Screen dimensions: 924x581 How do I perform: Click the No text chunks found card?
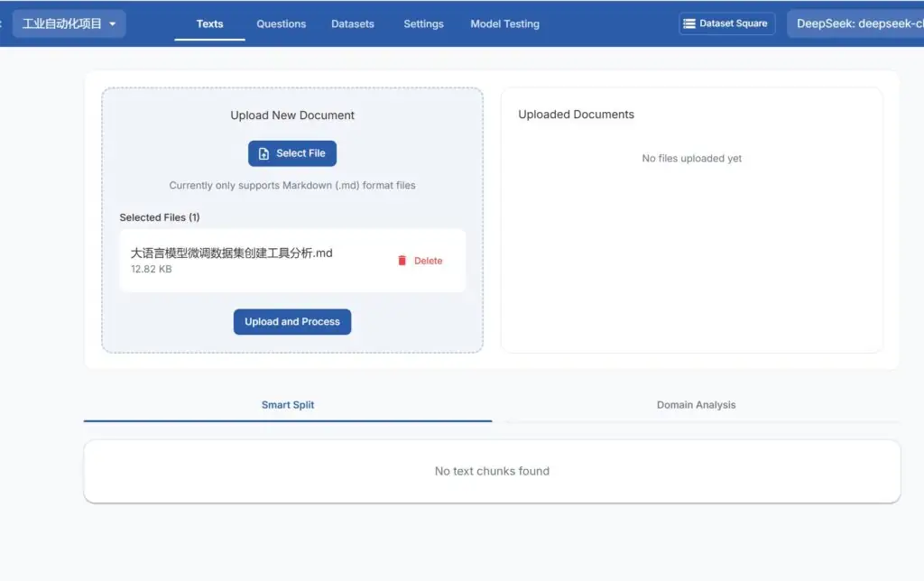coord(492,471)
